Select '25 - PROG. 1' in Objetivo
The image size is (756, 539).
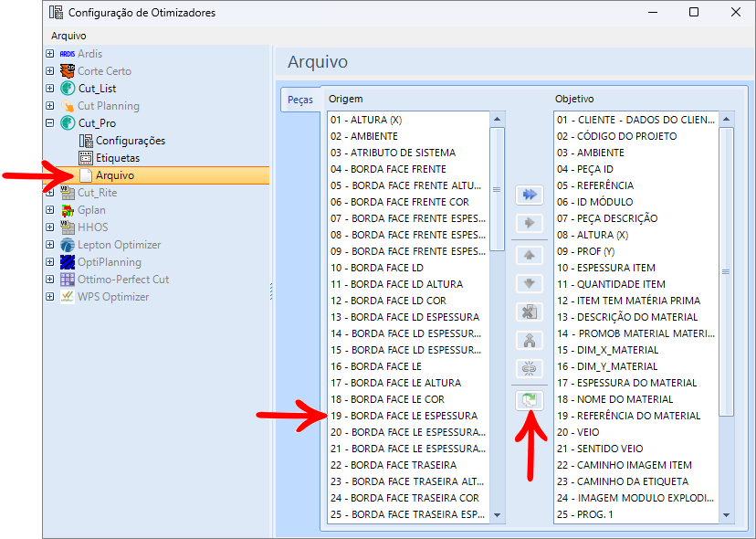tap(636, 514)
